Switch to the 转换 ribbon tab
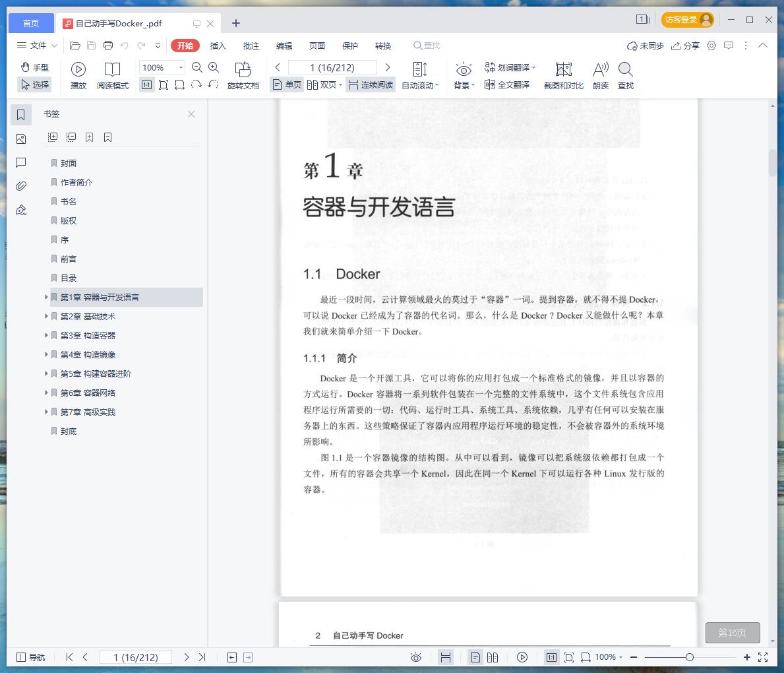 (383, 46)
